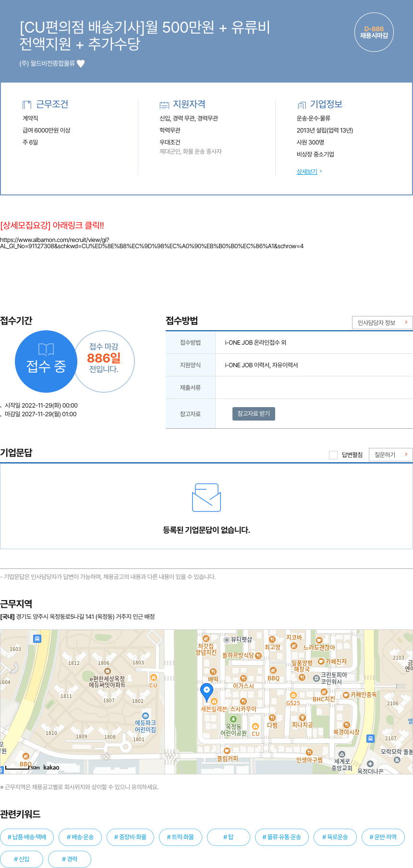Click the D-886 채용시마감 badge

point(374,32)
